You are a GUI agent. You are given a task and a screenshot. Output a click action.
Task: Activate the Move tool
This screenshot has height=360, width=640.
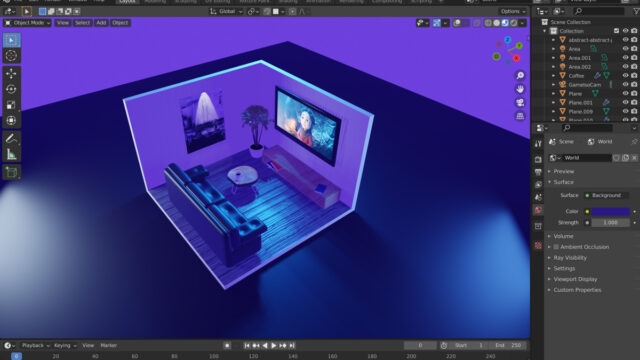11,73
